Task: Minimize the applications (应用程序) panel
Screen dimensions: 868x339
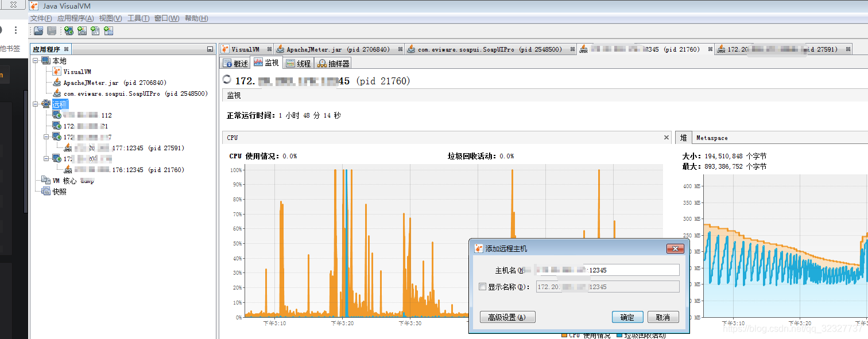Action: click(x=210, y=50)
